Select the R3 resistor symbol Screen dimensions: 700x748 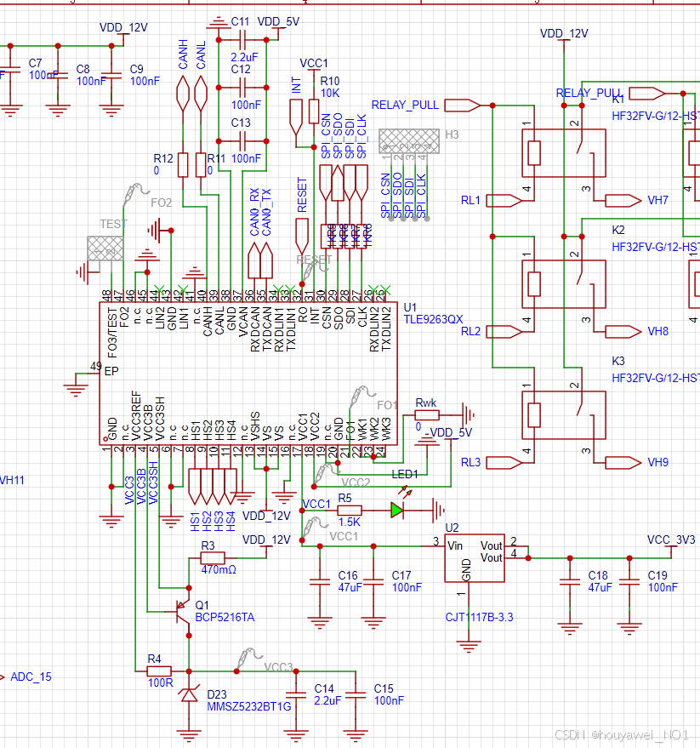[x=213, y=558]
